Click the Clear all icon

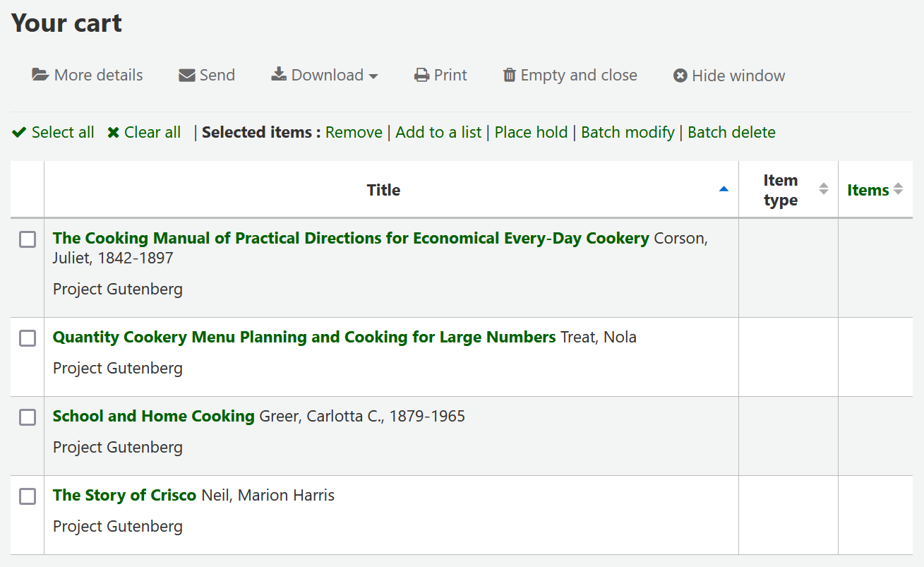[x=114, y=132]
